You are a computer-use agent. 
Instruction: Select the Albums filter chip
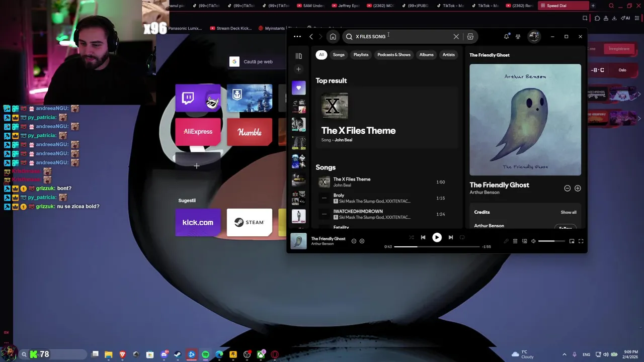click(426, 54)
